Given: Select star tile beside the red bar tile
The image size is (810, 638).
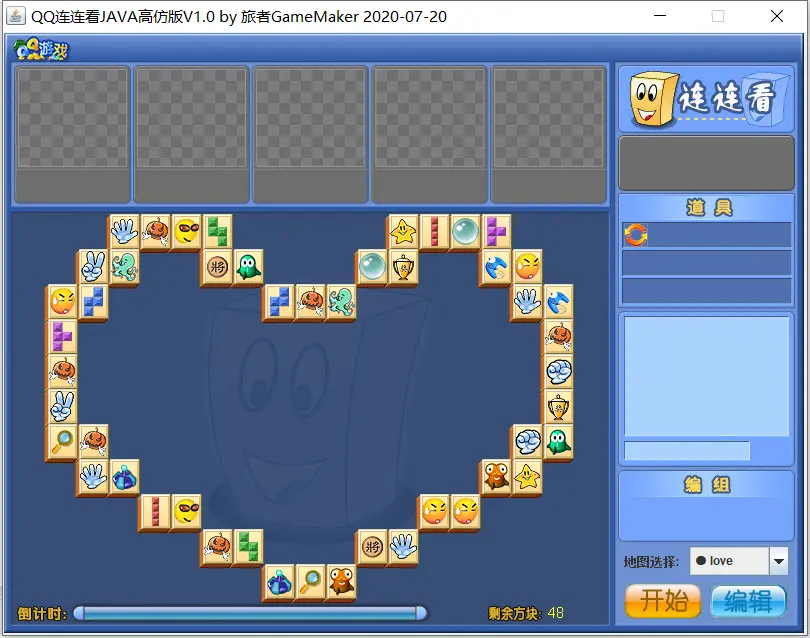Looking at the screenshot, I should (x=403, y=231).
